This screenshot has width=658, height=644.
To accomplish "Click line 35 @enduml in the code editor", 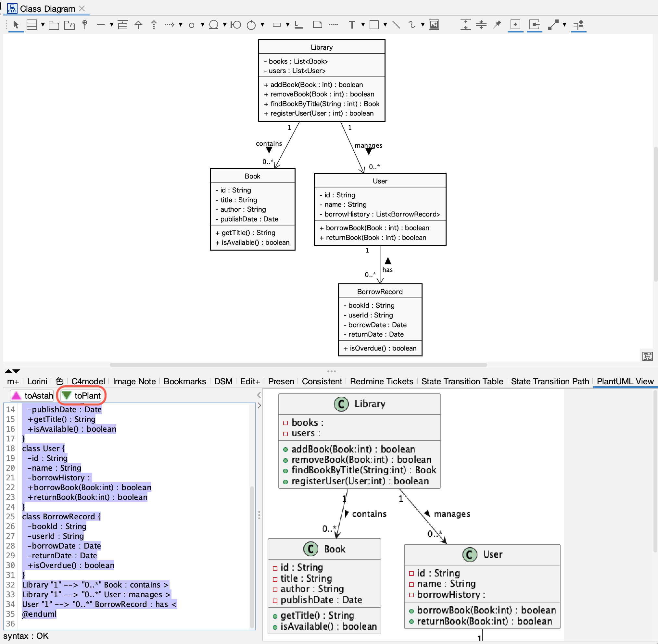I will [x=39, y=614].
